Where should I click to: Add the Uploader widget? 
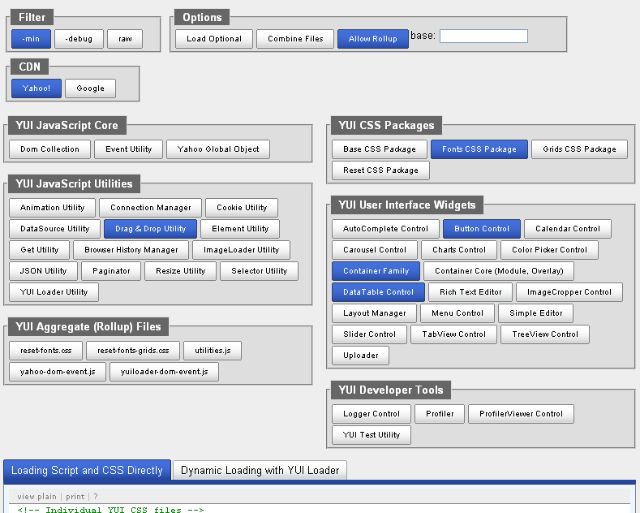(x=361, y=355)
